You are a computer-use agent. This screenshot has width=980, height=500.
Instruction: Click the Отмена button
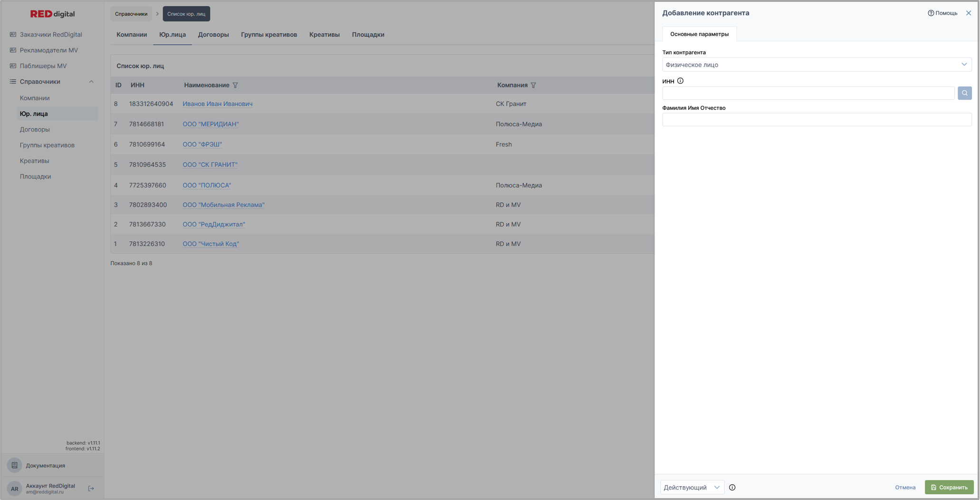(905, 487)
